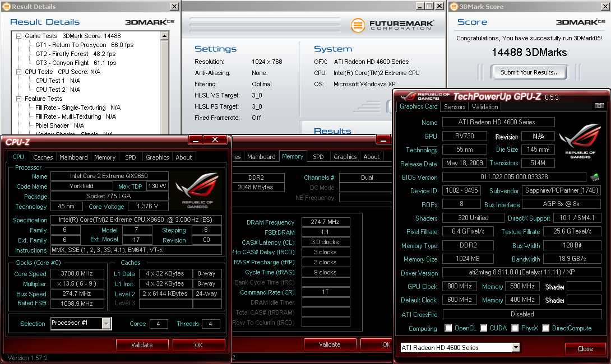Click the ROG logo in CPU-Z processor panel
The width and height of the screenshot is (611, 364).
point(197,191)
